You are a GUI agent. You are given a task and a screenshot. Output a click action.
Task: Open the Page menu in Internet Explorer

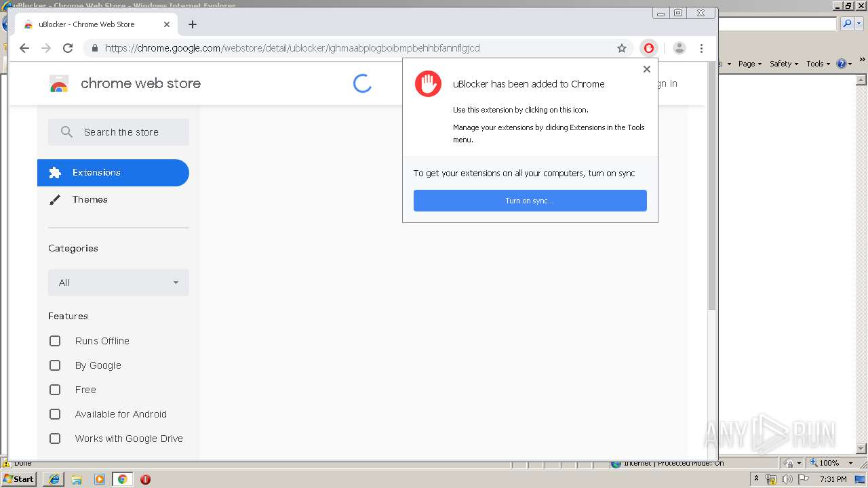[x=749, y=64]
